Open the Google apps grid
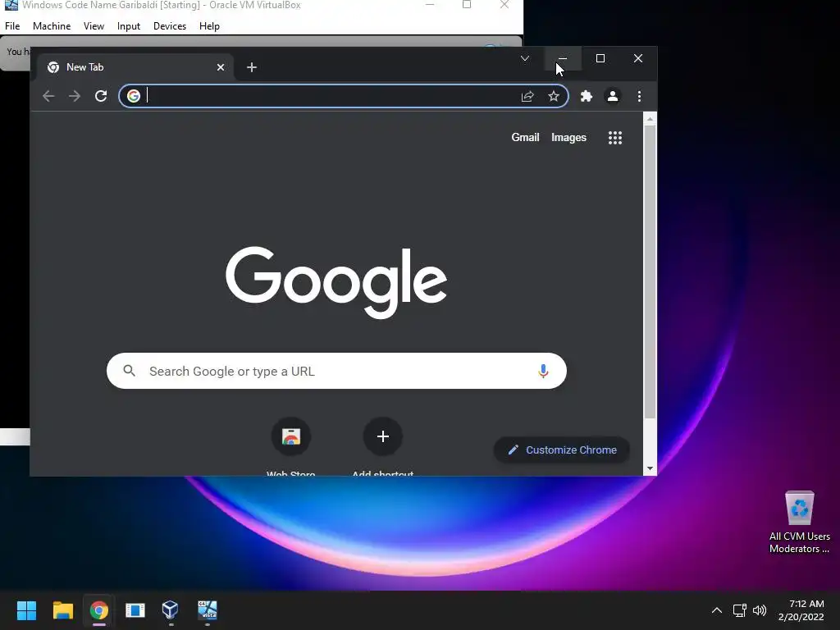This screenshot has height=630, width=840. 615,138
